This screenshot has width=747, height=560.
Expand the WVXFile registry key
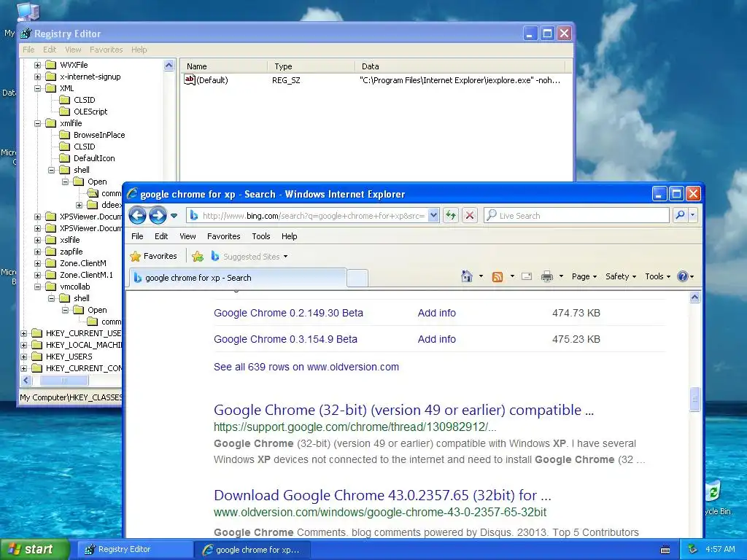pyautogui.click(x=38, y=65)
